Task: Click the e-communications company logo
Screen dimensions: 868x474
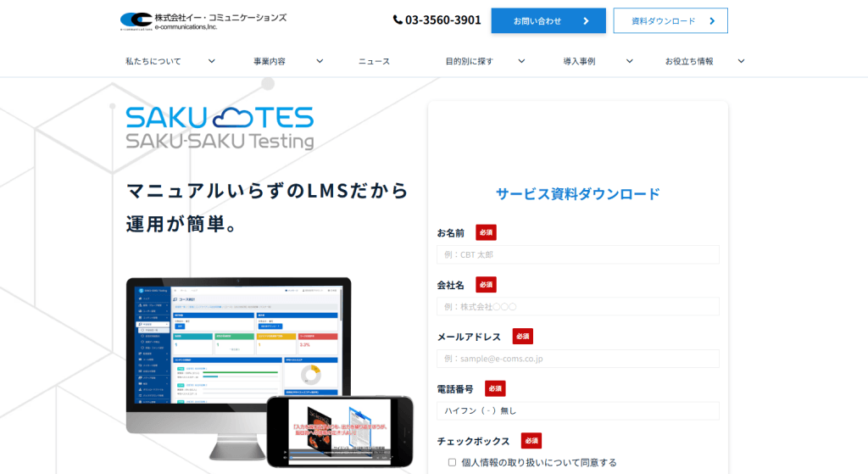Action: (203, 21)
